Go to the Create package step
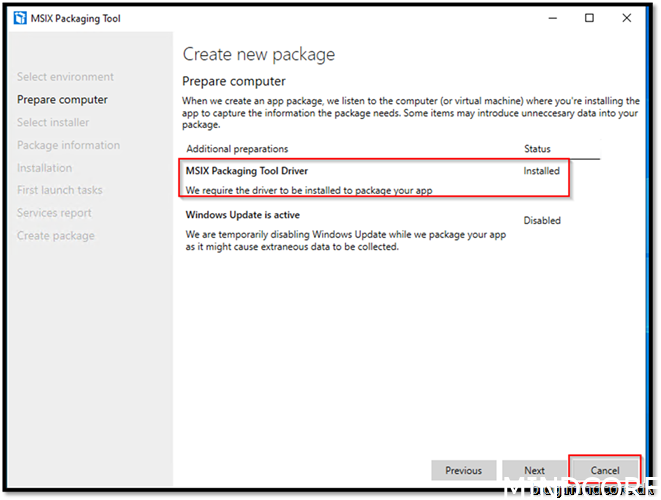 pos(56,236)
